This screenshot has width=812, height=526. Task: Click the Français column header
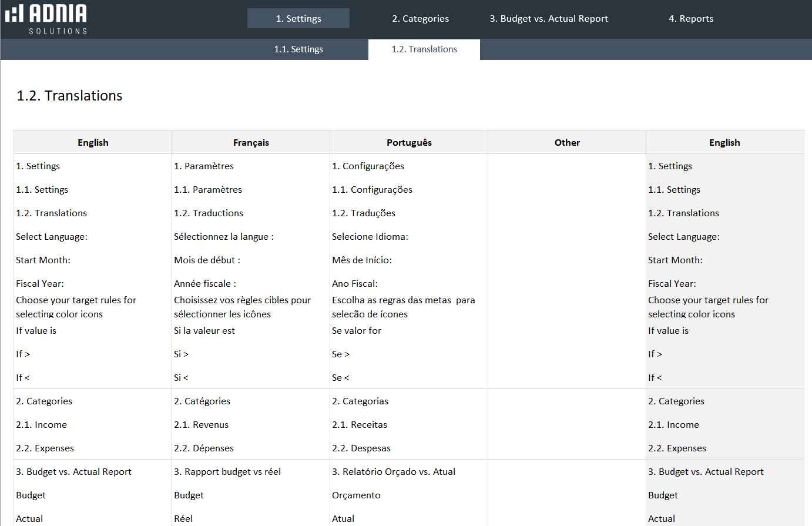(251, 142)
